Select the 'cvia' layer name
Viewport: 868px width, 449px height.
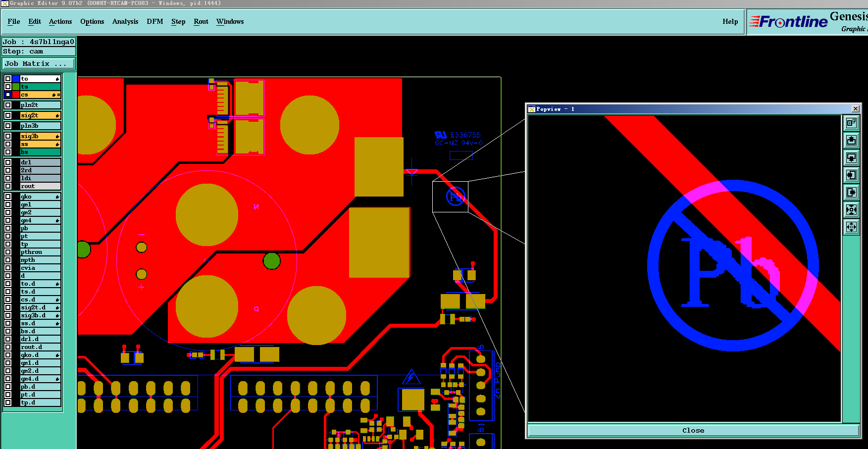40,268
